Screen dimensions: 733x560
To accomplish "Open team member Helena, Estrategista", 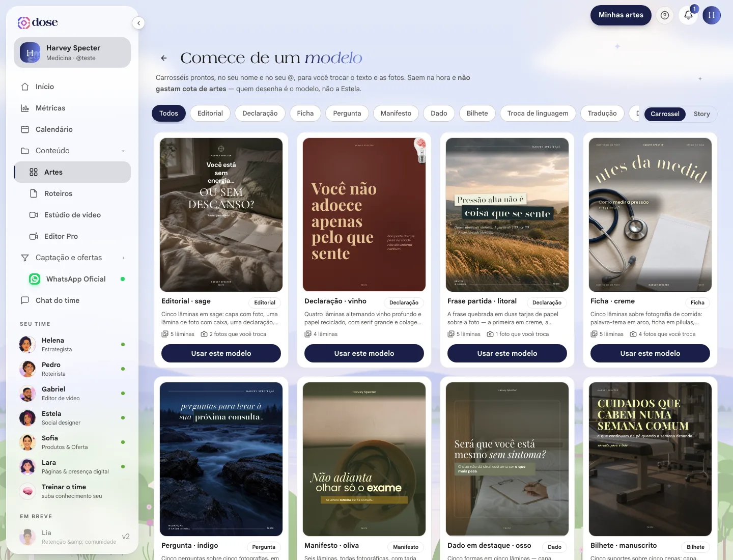I will click(72, 345).
